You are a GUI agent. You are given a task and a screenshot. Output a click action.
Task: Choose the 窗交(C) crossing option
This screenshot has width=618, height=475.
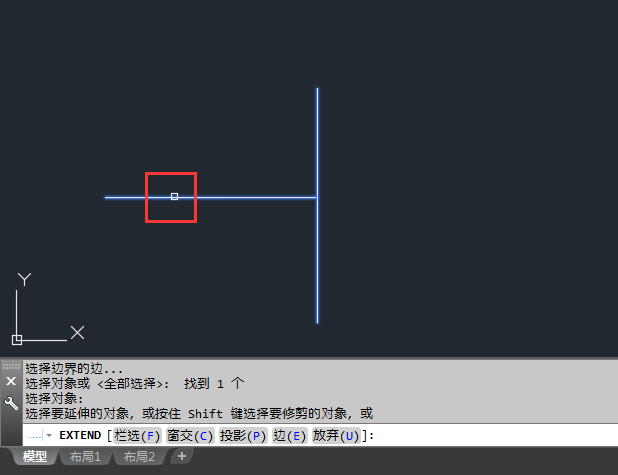tap(190, 436)
